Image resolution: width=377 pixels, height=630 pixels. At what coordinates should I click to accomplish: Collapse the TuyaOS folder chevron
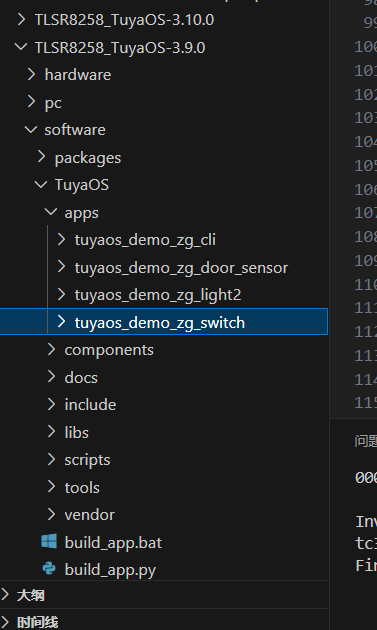[41, 184]
